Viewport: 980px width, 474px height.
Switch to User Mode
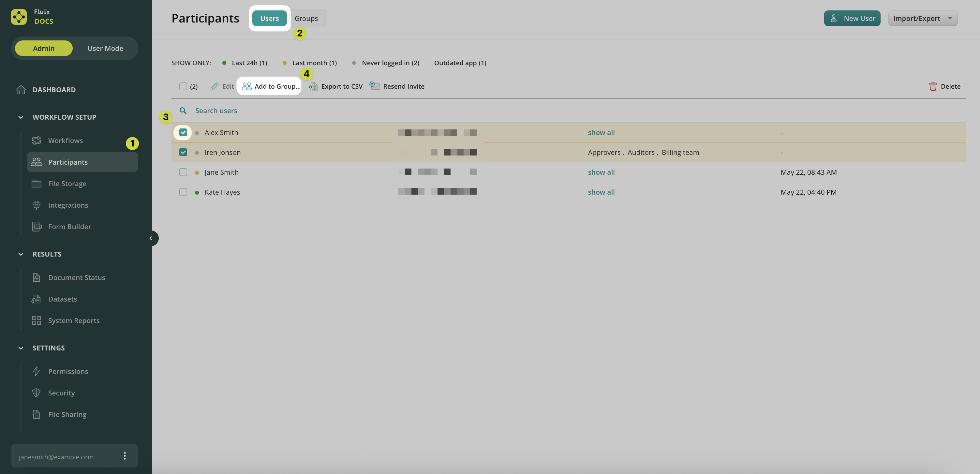click(105, 48)
